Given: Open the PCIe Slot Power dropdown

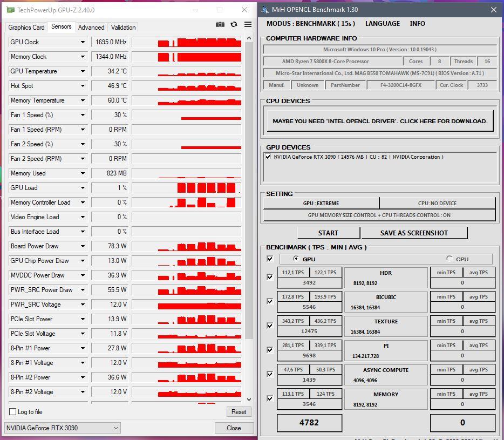Looking at the screenshot, I should 83,319.
